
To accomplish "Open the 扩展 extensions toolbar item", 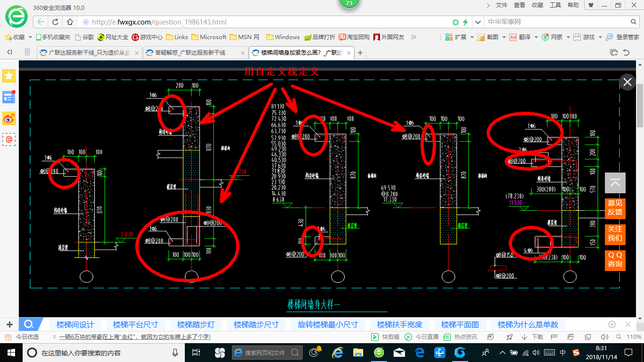I will click(x=456, y=37).
